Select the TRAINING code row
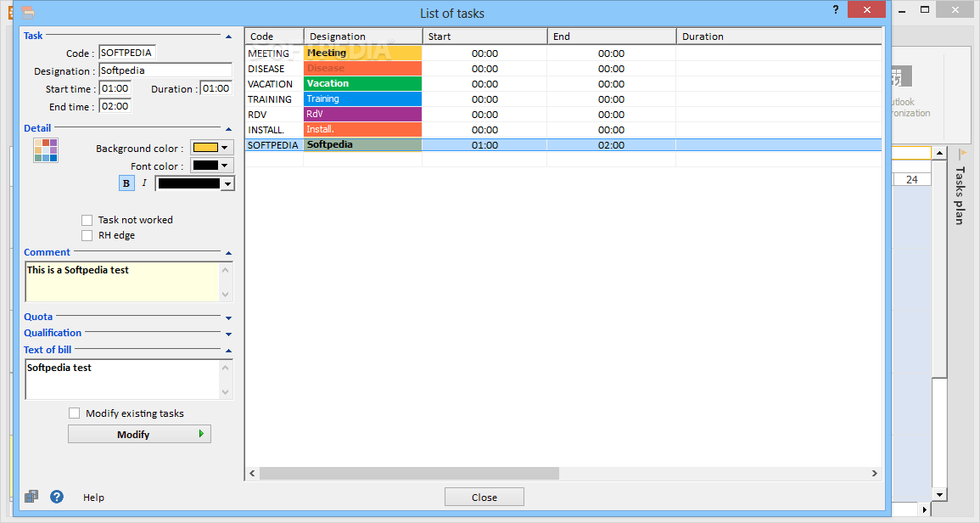Viewport: 980px width, 523px height. tap(274, 99)
